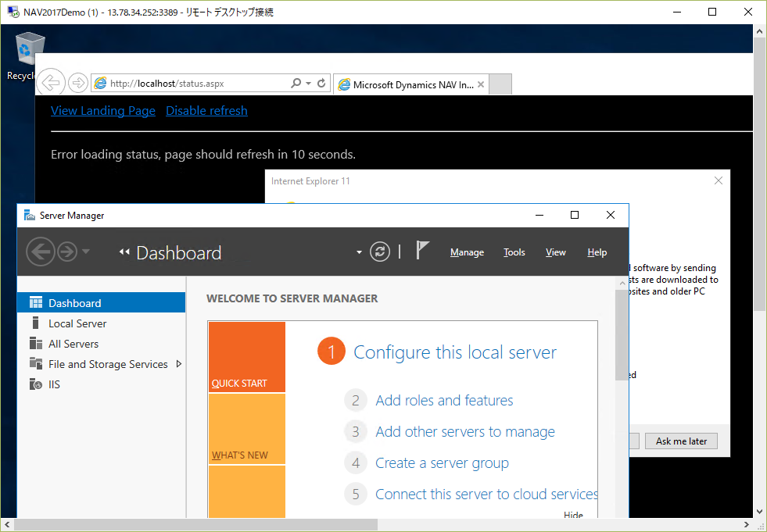Refresh the localhost status page in IE
767x532 pixels.
coord(321,83)
